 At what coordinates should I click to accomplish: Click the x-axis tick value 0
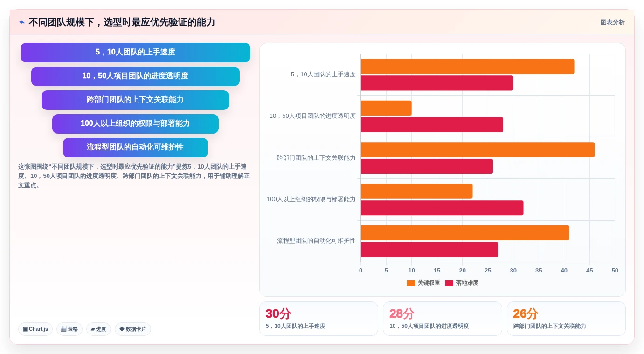(x=360, y=271)
